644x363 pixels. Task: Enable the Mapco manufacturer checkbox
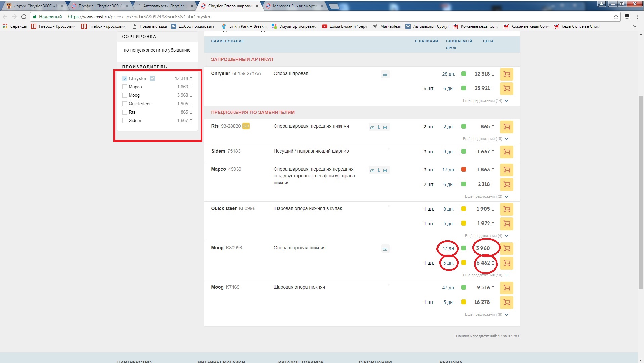pos(125,87)
